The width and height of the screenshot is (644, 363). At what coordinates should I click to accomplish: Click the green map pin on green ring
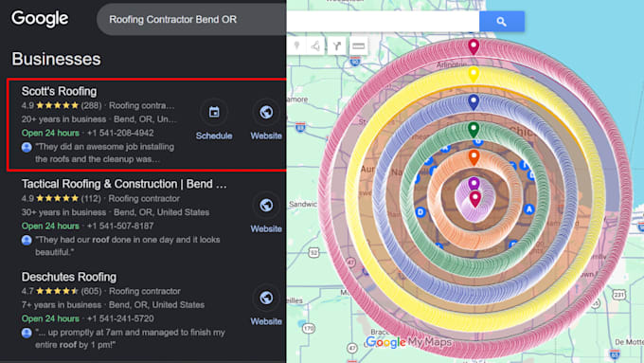point(474,130)
